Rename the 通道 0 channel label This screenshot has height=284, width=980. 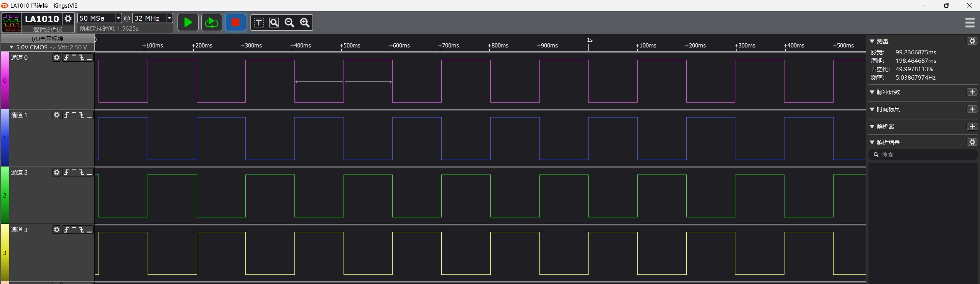click(20, 57)
